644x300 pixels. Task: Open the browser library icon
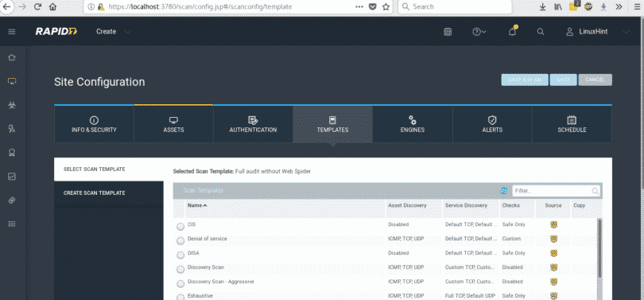558,6
